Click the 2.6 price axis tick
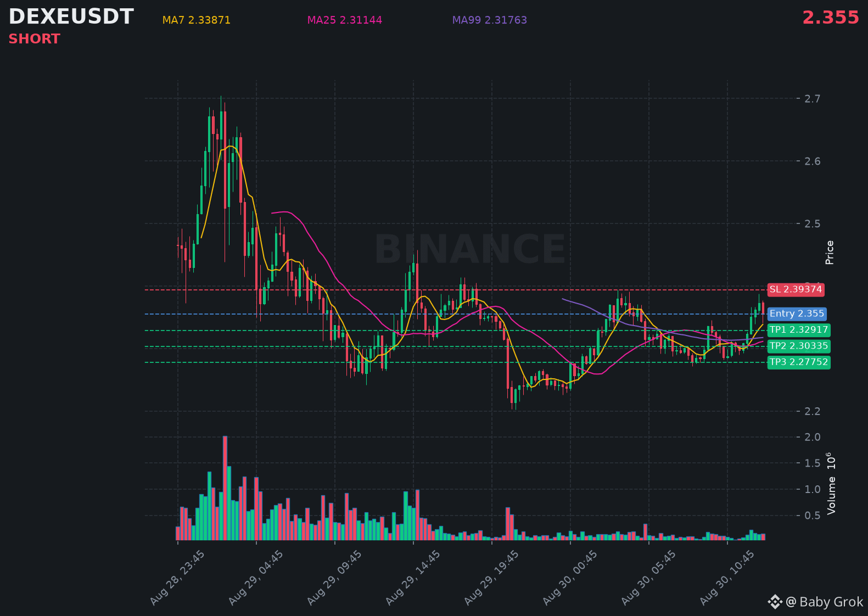 [x=813, y=161]
